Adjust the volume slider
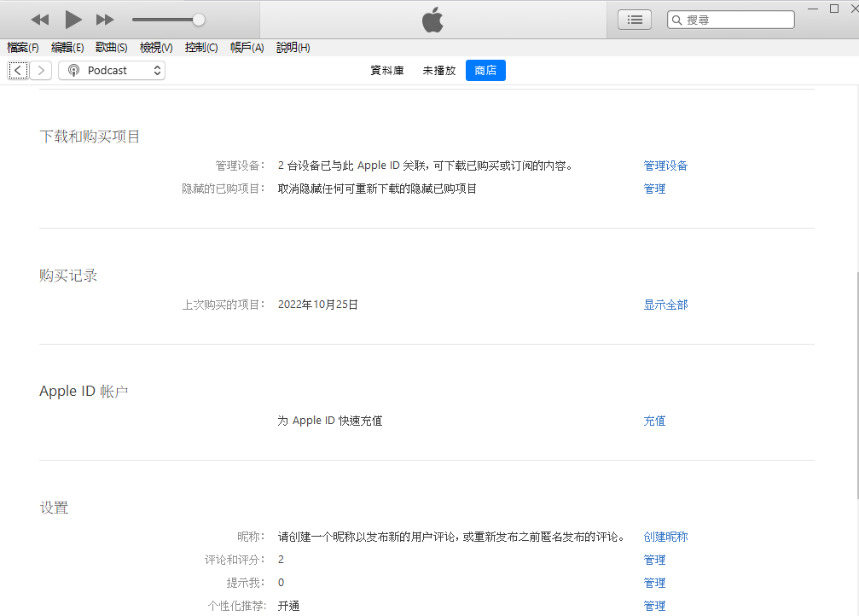The image size is (859, 616). (198, 19)
